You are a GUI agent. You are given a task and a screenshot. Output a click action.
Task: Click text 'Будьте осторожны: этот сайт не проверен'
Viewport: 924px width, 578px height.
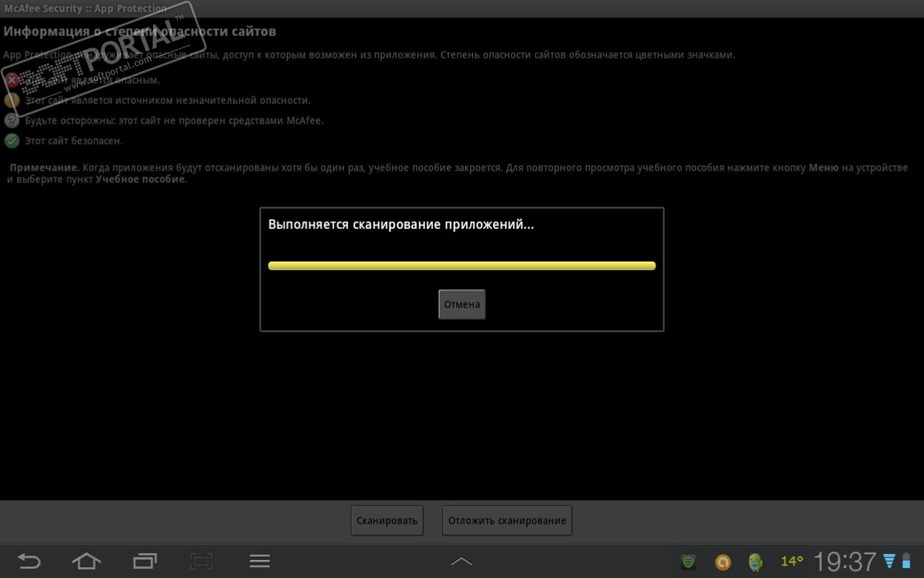pyautogui.click(x=174, y=121)
